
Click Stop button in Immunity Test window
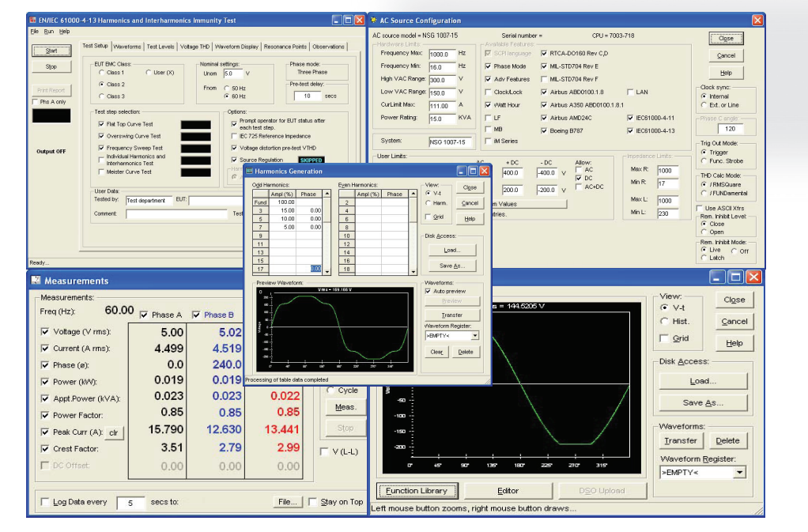point(51,67)
